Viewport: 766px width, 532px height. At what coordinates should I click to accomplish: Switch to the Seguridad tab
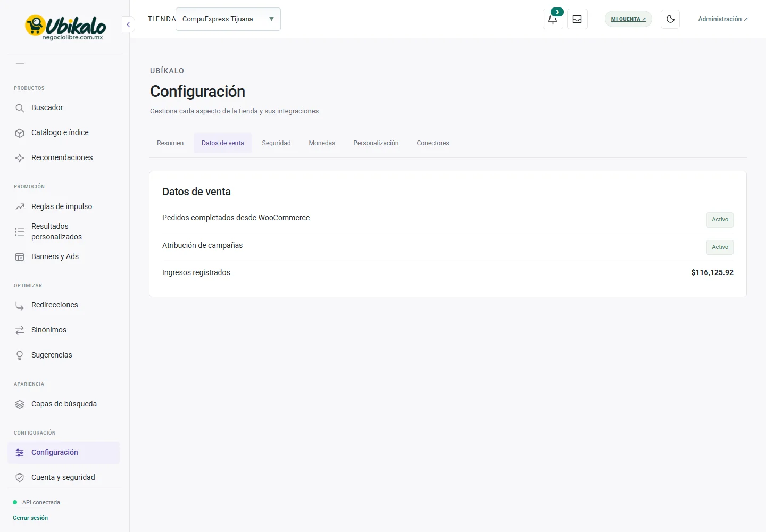click(276, 143)
